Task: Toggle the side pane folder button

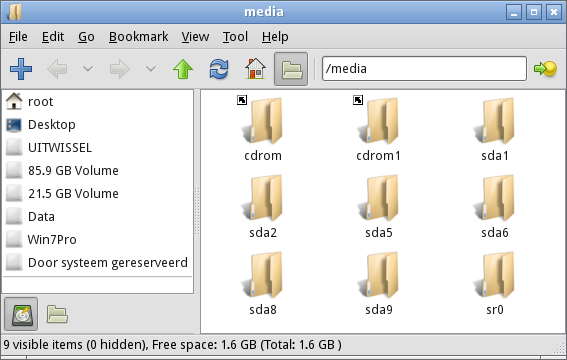Action: [291, 69]
